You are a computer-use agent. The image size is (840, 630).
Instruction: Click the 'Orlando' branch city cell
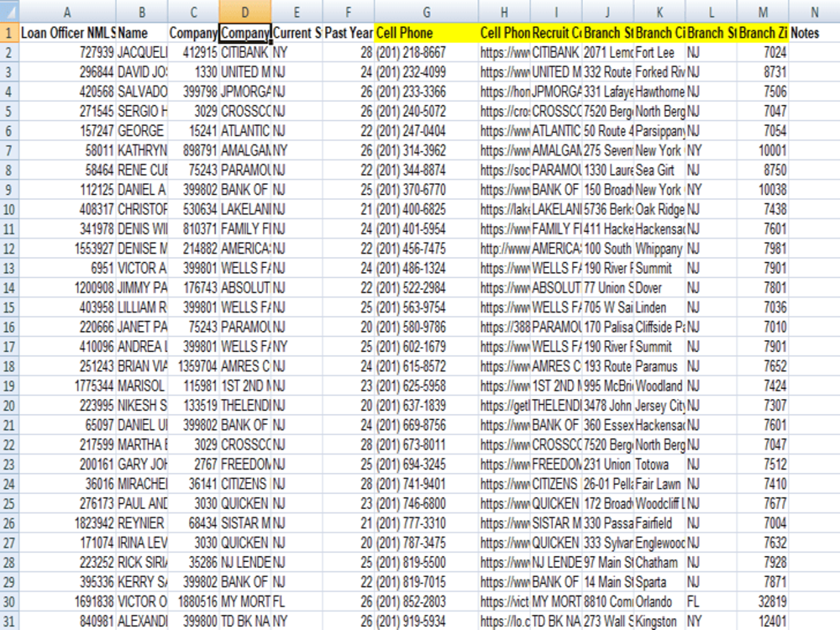(x=659, y=601)
